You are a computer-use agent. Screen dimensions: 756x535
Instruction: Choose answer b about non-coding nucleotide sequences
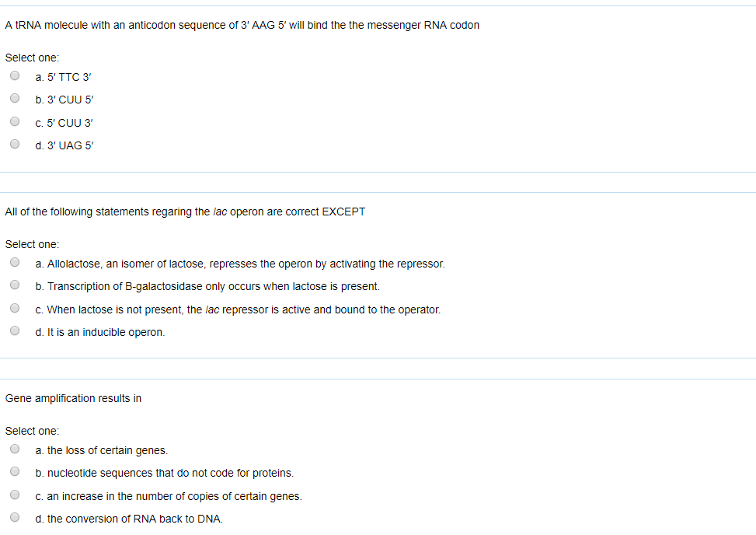click(14, 470)
